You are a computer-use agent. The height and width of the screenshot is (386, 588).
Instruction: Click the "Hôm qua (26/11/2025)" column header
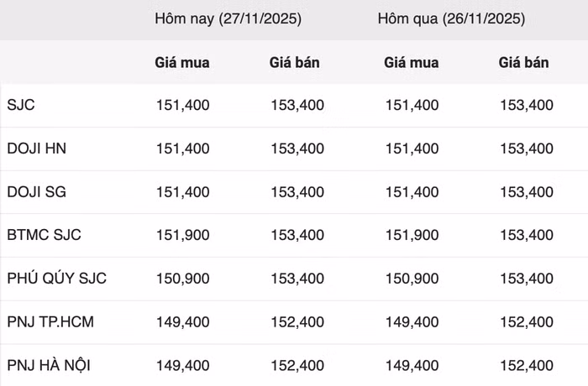click(x=452, y=18)
